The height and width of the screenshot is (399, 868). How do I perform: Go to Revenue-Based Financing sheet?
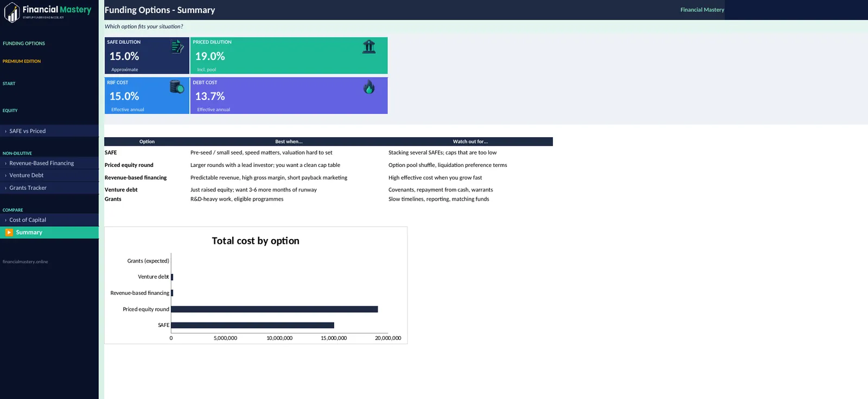(x=49, y=163)
